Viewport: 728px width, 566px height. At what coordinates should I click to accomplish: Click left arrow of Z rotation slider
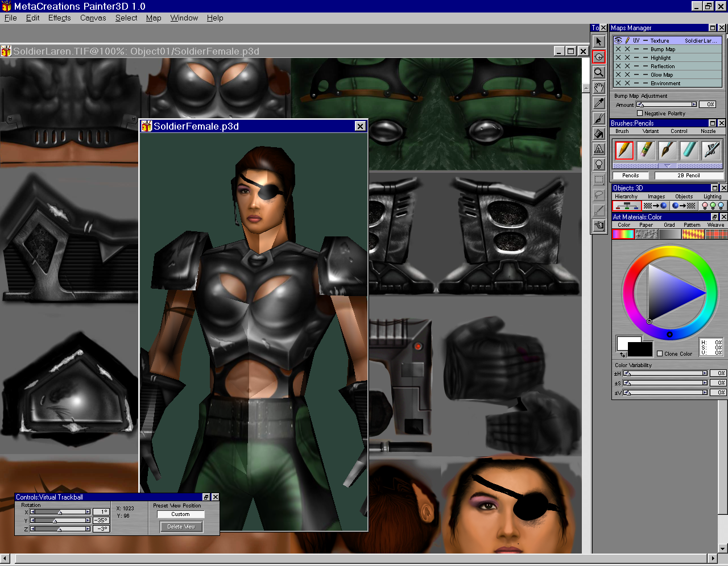33,529
